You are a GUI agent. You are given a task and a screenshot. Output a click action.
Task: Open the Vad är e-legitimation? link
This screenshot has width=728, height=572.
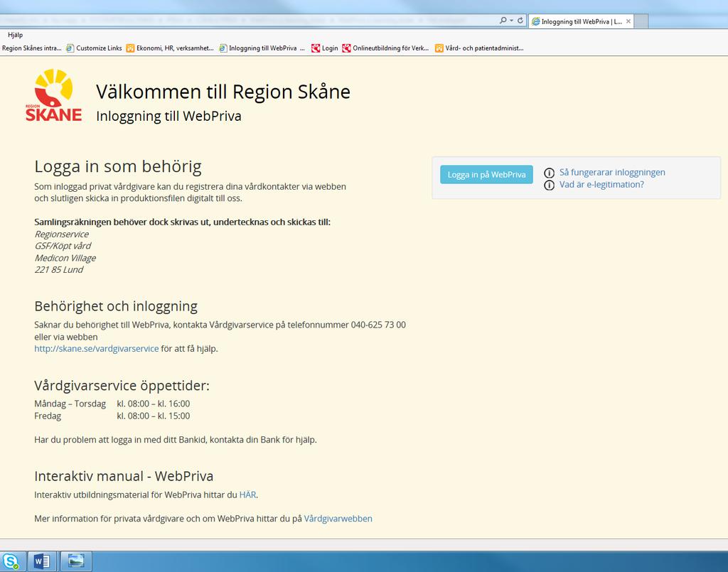coord(601,184)
